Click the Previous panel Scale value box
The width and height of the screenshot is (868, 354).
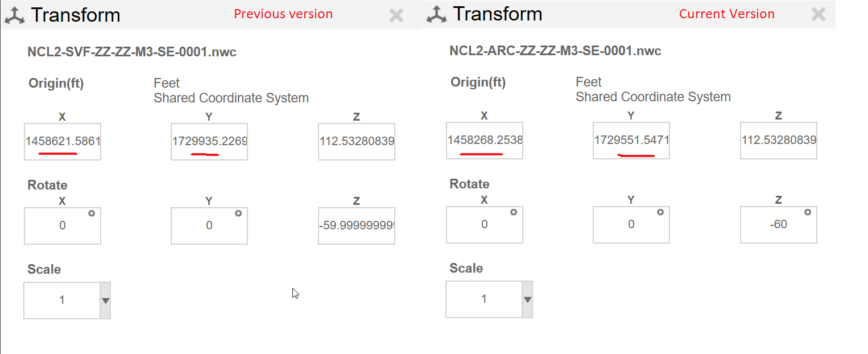click(x=63, y=300)
